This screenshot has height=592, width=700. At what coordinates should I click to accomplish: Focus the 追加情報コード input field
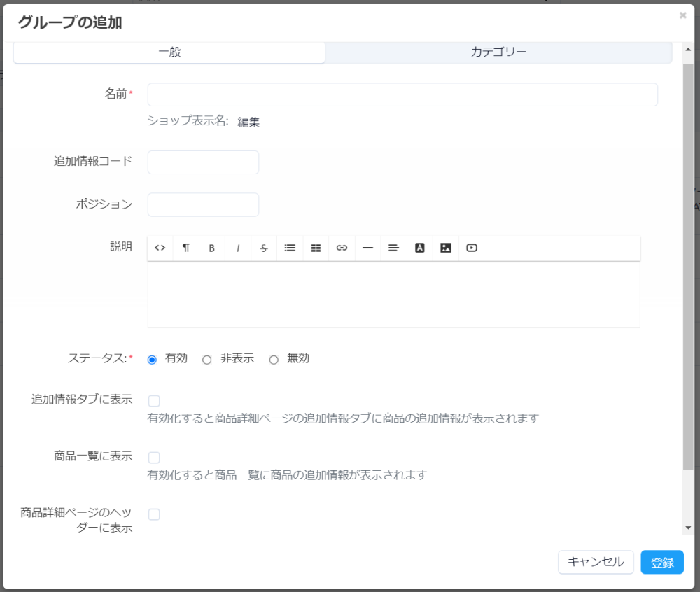(x=203, y=162)
